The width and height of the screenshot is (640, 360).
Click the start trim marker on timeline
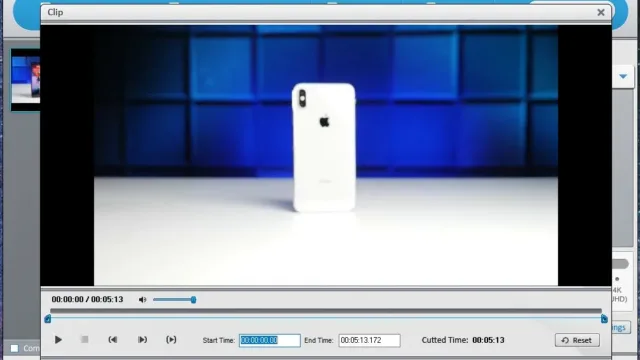pos(47,319)
